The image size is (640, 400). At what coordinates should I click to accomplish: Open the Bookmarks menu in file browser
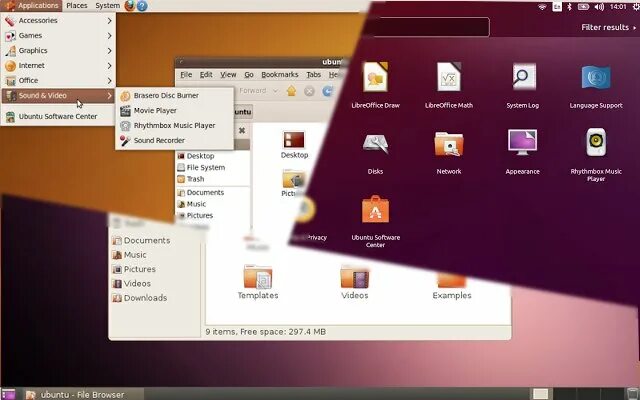click(x=280, y=75)
